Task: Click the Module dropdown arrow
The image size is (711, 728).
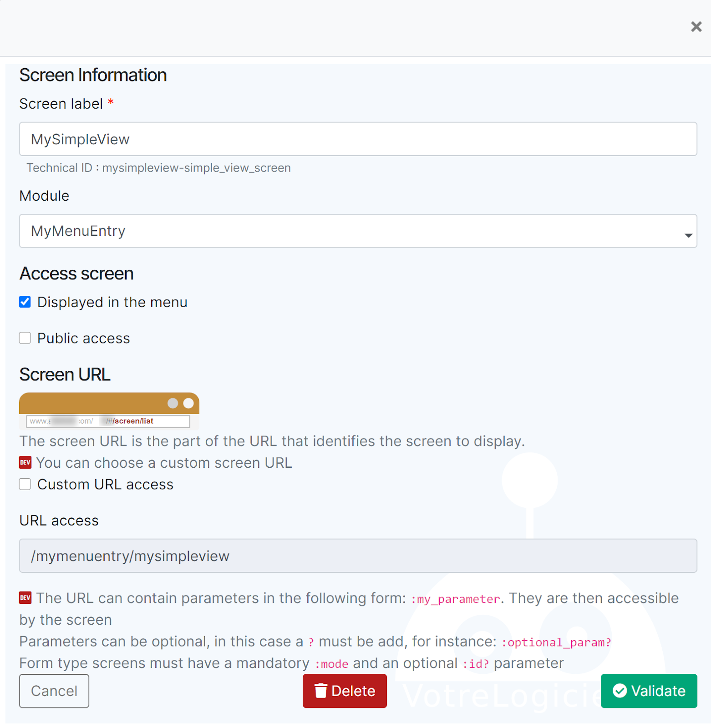Action: click(x=688, y=235)
